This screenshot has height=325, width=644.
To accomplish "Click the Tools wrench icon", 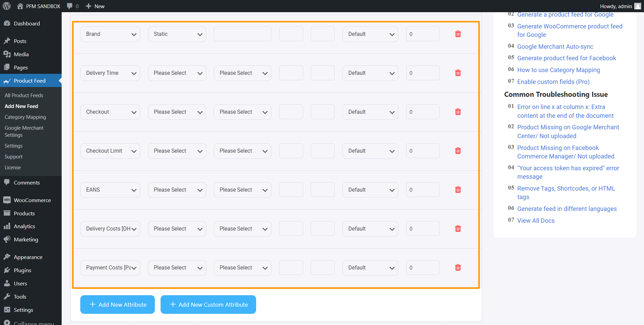I will (7, 297).
